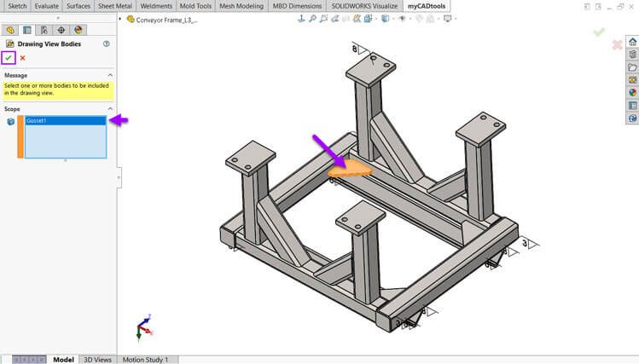Open SOLIDWORKS Resources home in task pane
The height and width of the screenshot is (364, 639).
632,42
